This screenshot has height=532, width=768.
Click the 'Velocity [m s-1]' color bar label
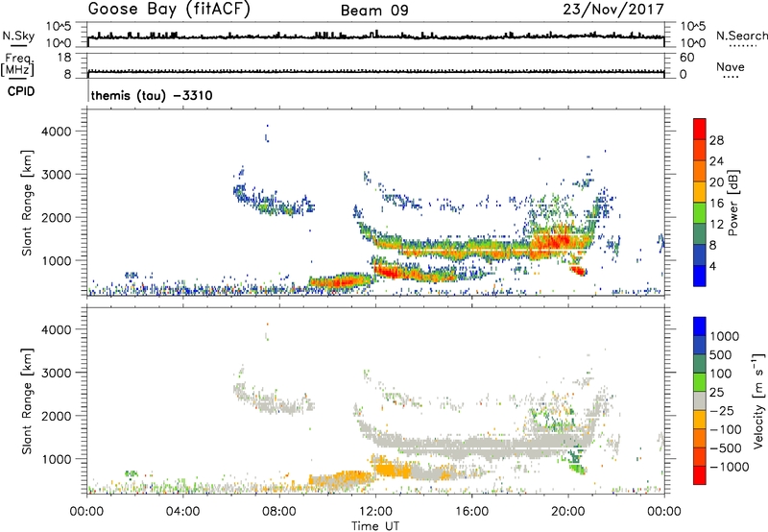758,401
